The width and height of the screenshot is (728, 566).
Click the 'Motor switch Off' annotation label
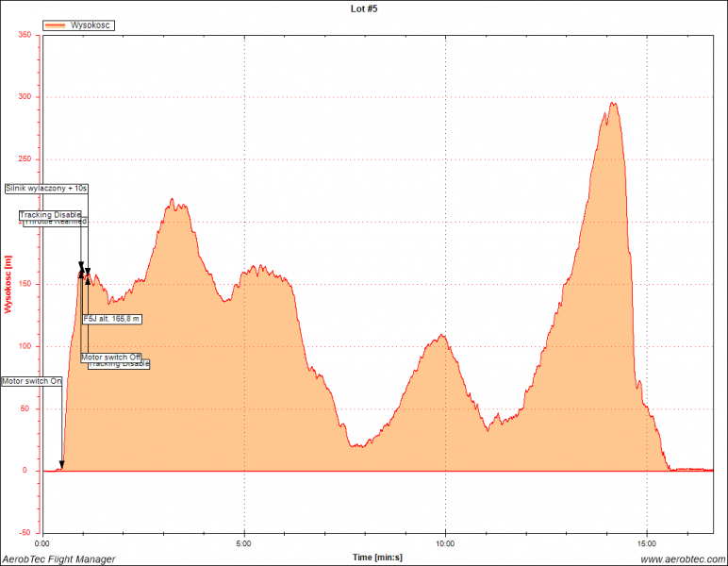110,357
